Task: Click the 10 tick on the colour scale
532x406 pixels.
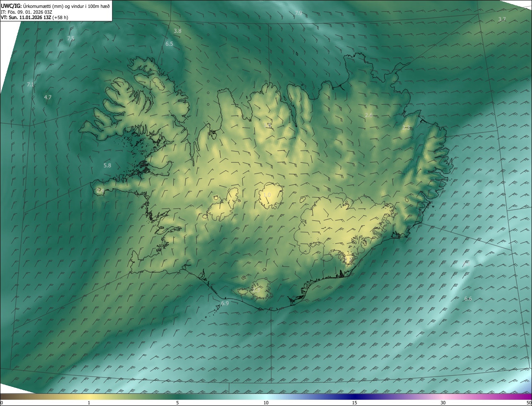Action: pyautogui.click(x=266, y=403)
